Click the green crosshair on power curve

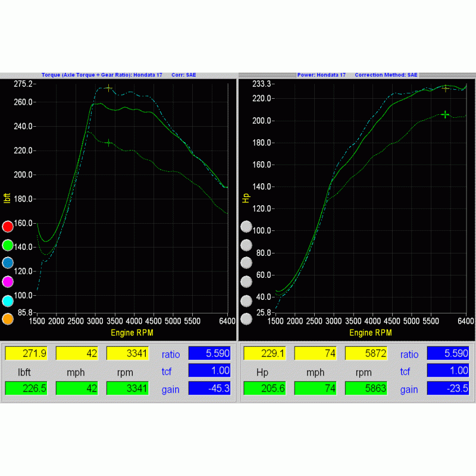(x=445, y=114)
